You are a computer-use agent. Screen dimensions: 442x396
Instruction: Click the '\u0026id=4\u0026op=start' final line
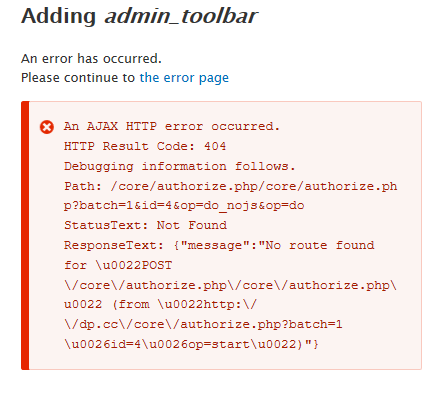191,344
